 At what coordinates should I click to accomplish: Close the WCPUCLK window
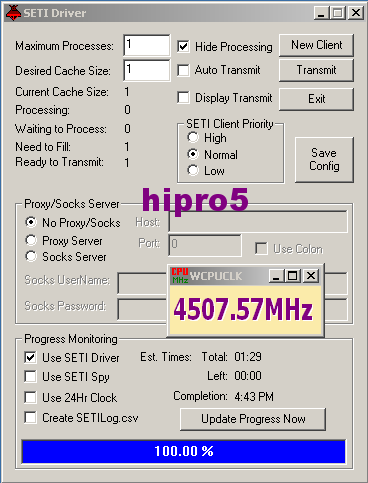(311, 276)
